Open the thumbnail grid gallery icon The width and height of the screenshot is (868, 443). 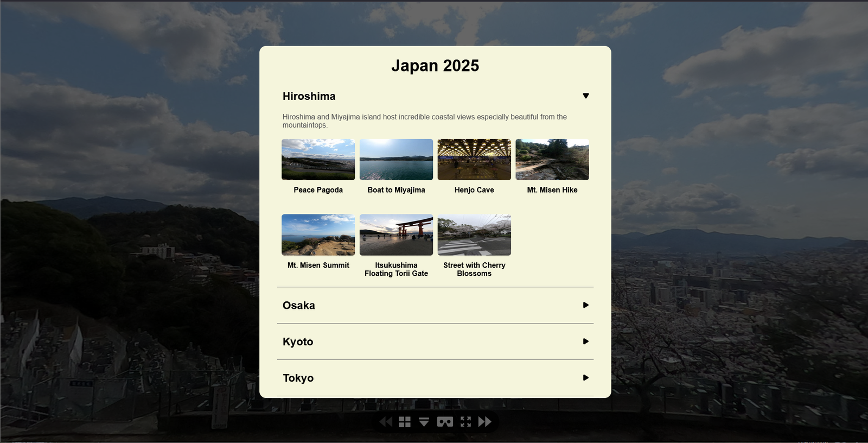pyautogui.click(x=405, y=422)
